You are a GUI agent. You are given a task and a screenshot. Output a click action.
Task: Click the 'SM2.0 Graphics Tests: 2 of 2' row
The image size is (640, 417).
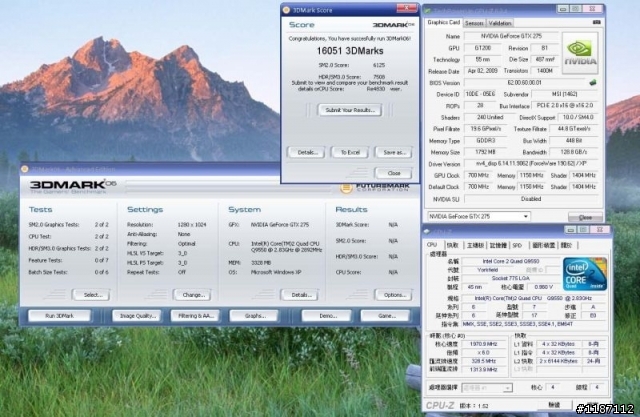coord(69,224)
